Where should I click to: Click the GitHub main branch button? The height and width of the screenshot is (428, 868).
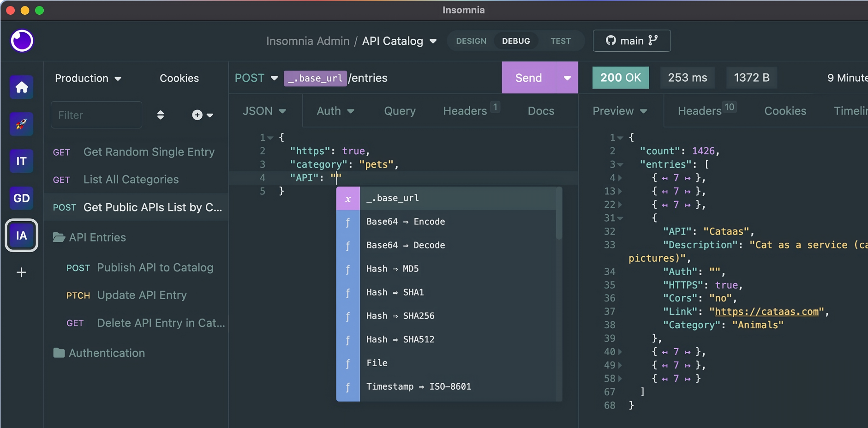point(631,41)
